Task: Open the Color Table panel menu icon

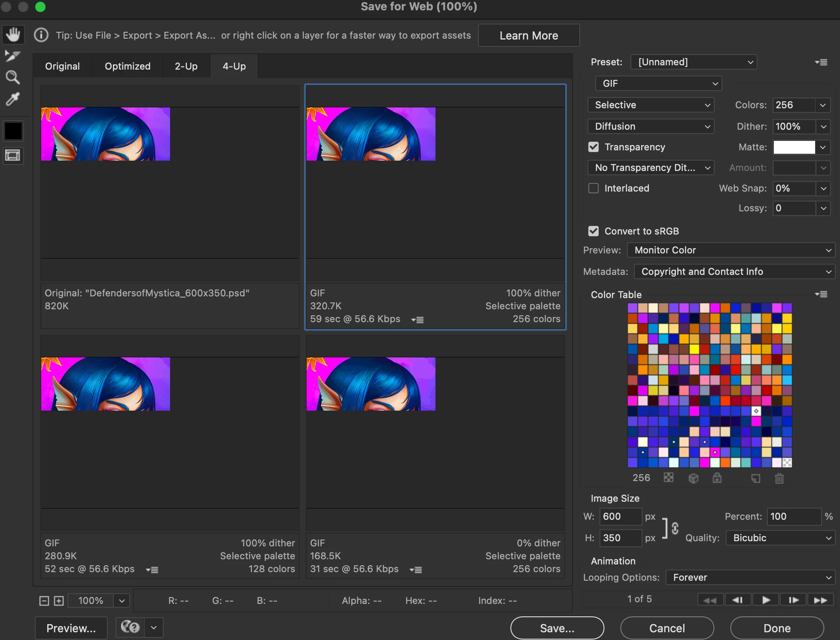Action: click(821, 294)
